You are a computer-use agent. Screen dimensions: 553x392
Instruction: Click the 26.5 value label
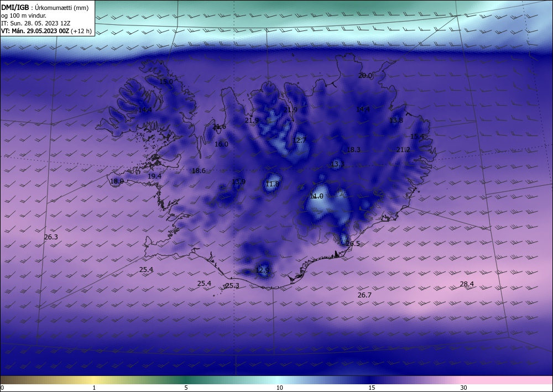coord(353,244)
